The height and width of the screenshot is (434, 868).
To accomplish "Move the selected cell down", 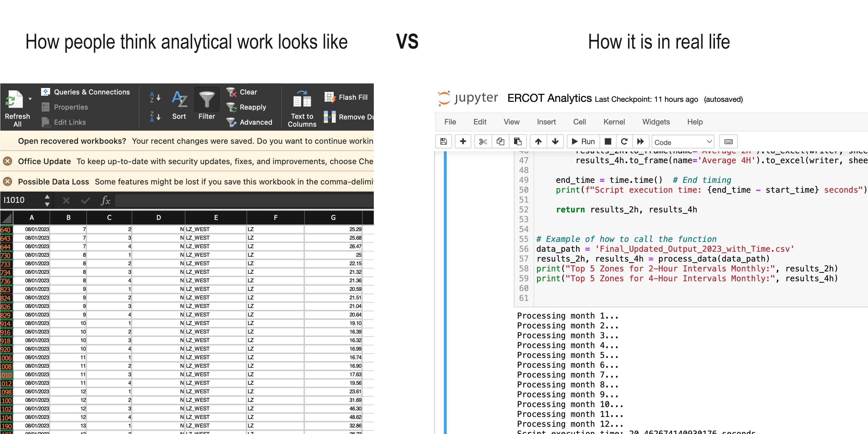I will pos(555,141).
